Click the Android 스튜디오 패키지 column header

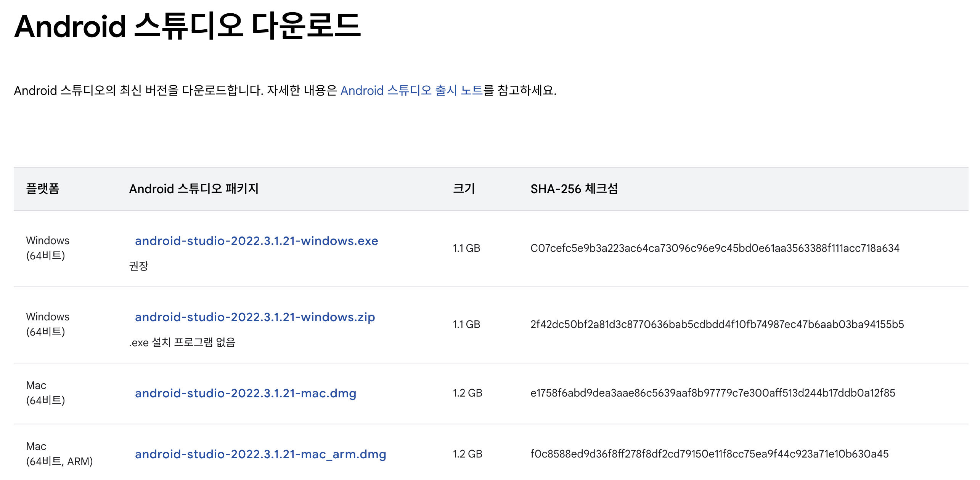(x=194, y=189)
